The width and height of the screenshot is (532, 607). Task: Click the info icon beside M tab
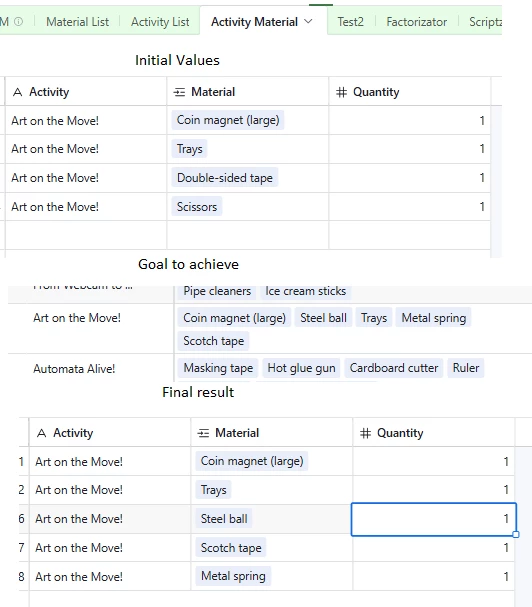pyautogui.click(x=18, y=22)
